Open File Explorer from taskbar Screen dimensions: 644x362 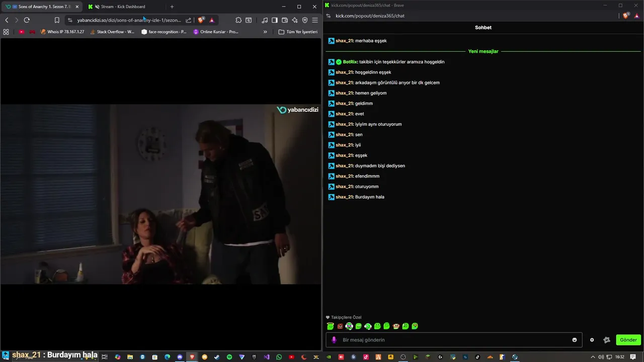[130, 357]
